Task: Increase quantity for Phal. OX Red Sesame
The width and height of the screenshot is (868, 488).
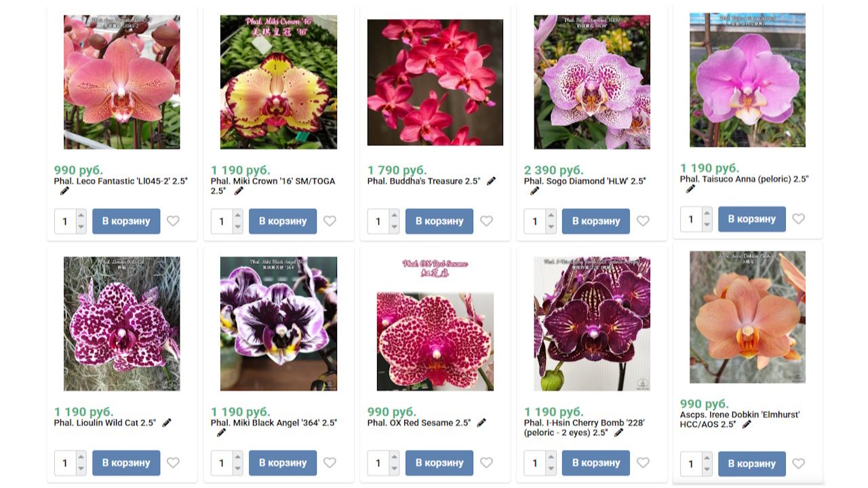Action: click(394, 457)
